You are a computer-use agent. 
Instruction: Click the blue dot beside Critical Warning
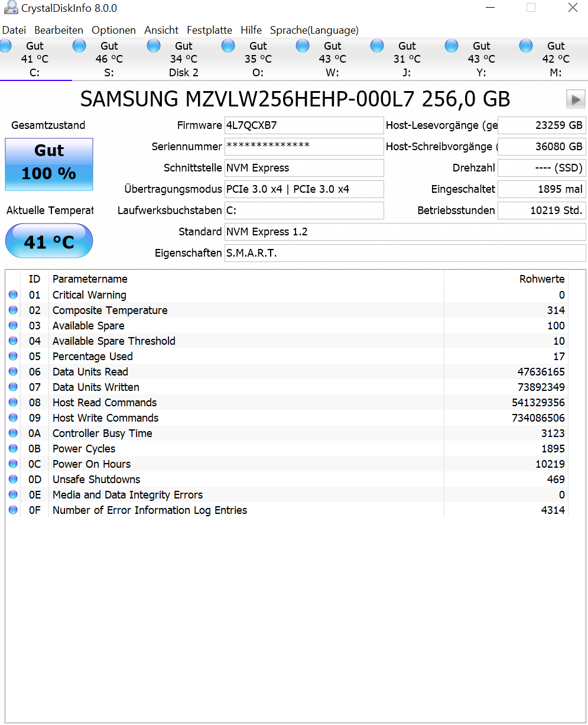pyautogui.click(x=12, y=294)
